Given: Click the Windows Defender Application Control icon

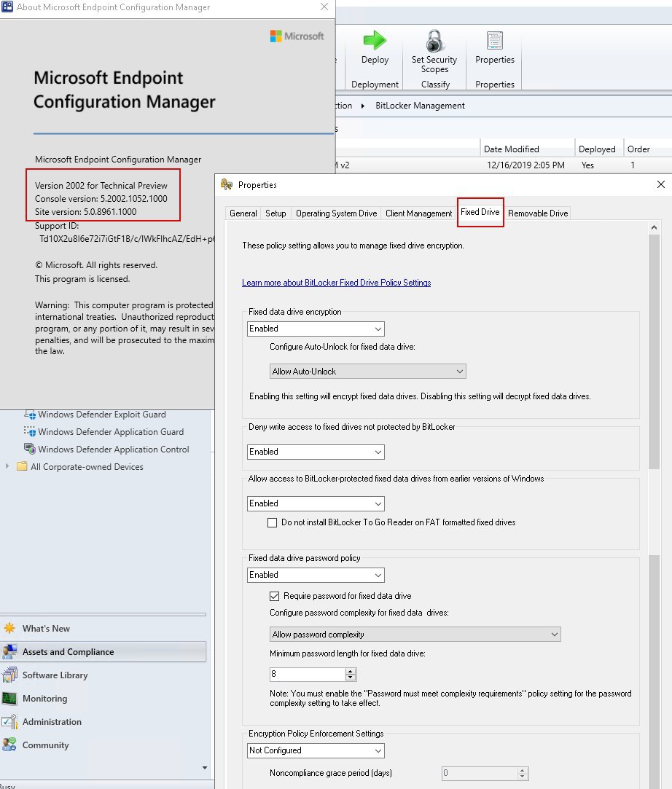Looking at the screenshot, I should point(30,449).
